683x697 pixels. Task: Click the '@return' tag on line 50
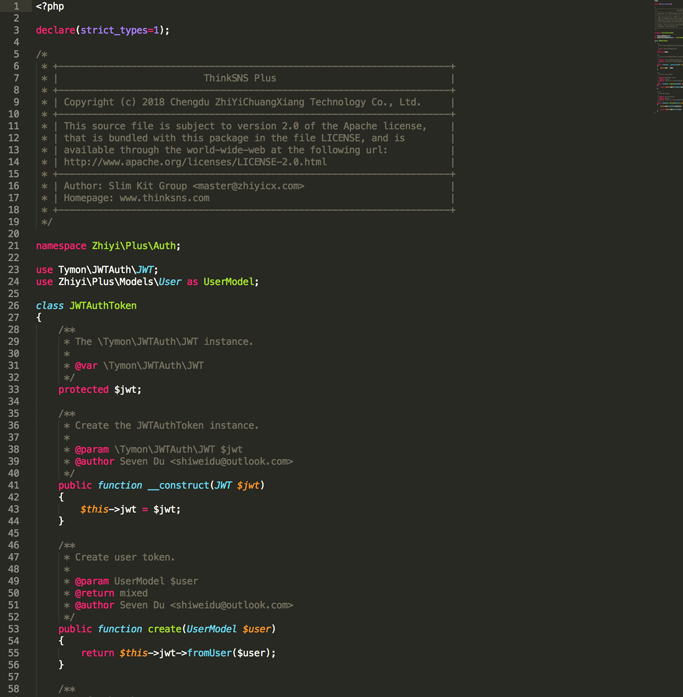coord(94,593)
